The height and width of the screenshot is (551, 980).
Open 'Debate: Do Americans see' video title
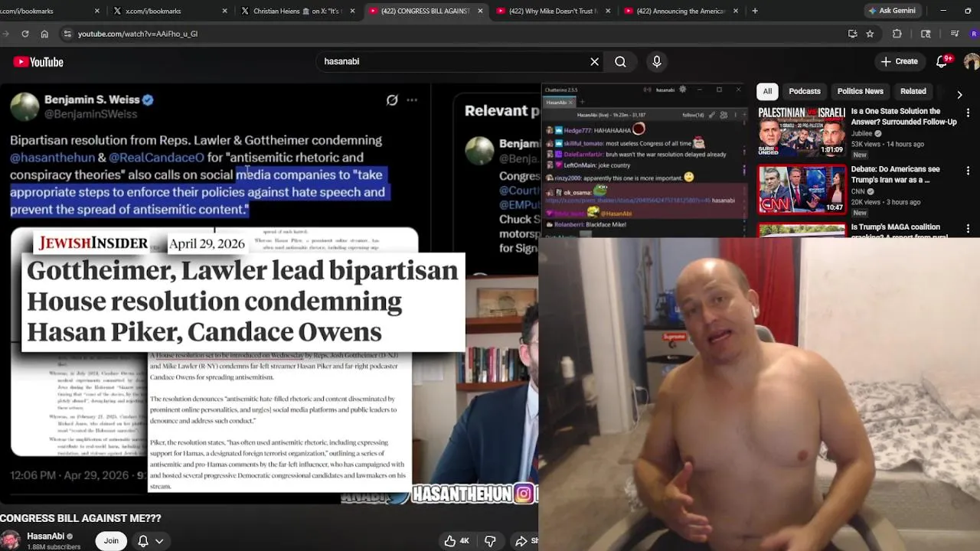895,174
